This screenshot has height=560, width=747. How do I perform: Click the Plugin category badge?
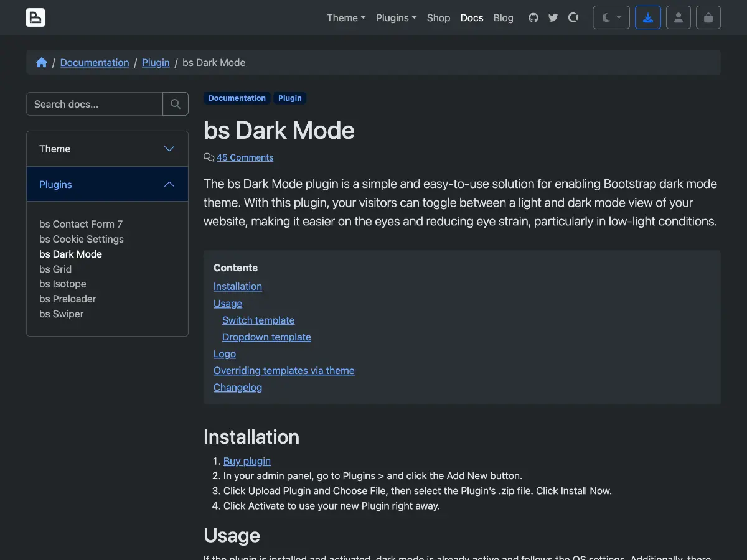pyautogui.click(x=290, y=98)
